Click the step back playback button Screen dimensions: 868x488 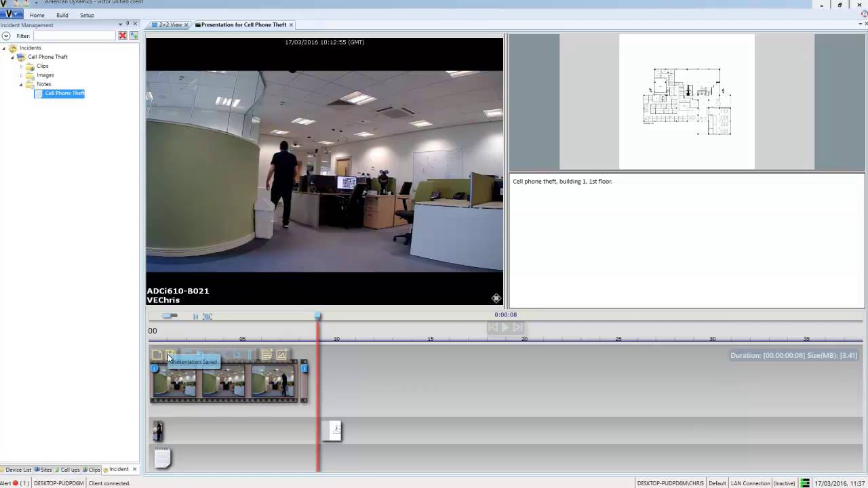click(x=493, y=327)
